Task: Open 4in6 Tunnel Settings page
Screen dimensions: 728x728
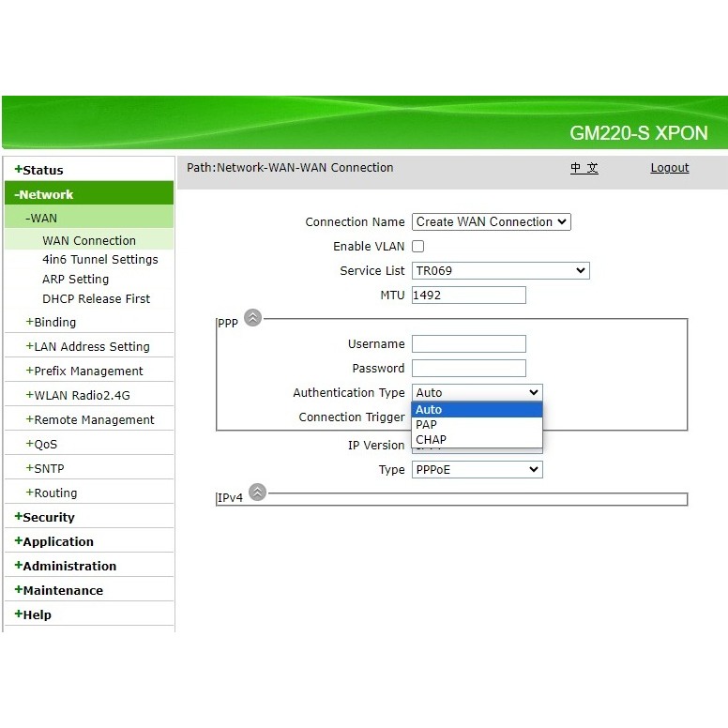Action: 99,260
